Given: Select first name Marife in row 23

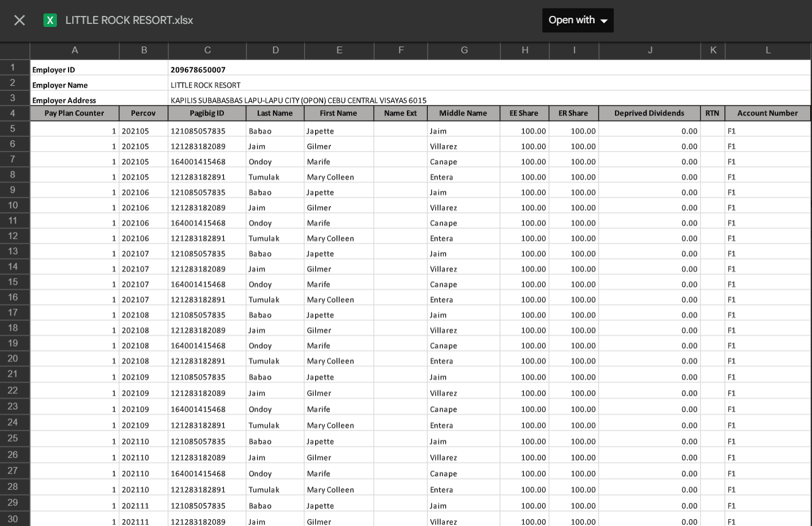Looking at the screenshot, I should pyautogui.click(x=340, y=407).
